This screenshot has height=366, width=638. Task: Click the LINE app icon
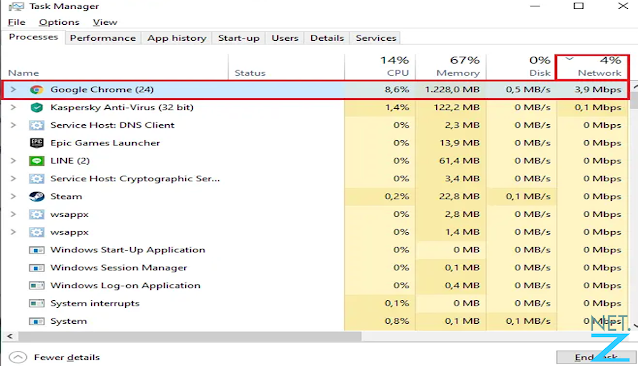pos(37,161)
